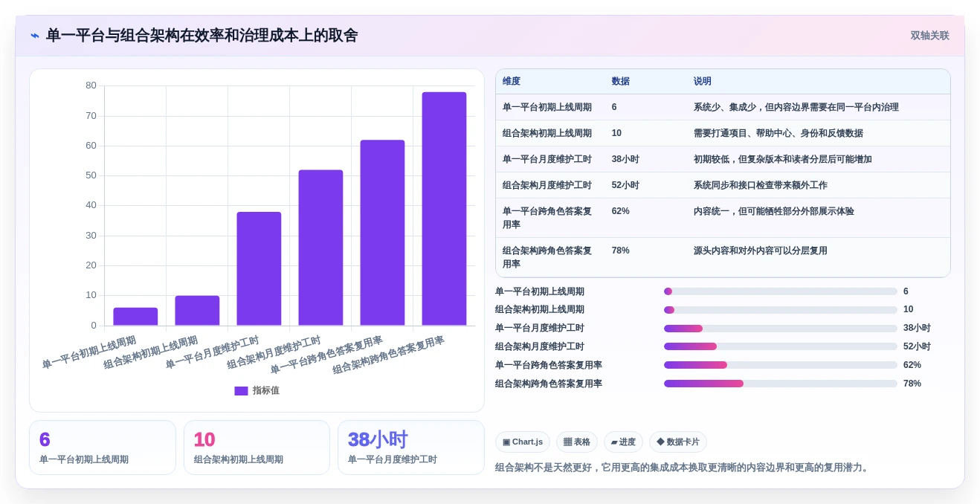Click note 系统同步和接口检查带来额外工作
The width and height of the screenshot is (980, 504).
pos(761,185)
